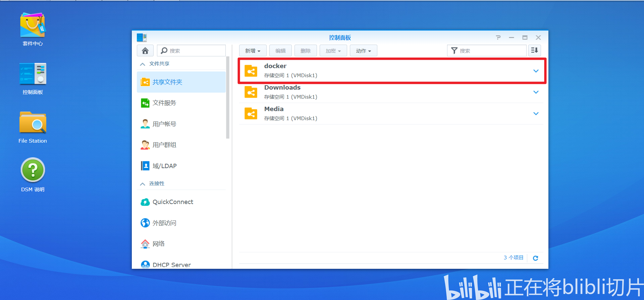Screen dimensions: 644x300
Task: Select the docker folder name text
Action: (x=275, y=66)
